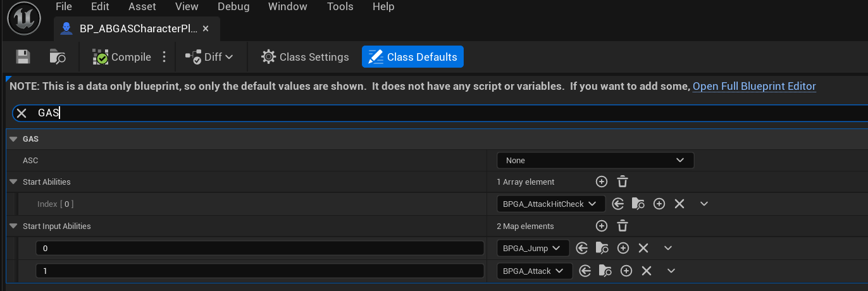Open BPGA_Attack row options chevron

(671, 271)
